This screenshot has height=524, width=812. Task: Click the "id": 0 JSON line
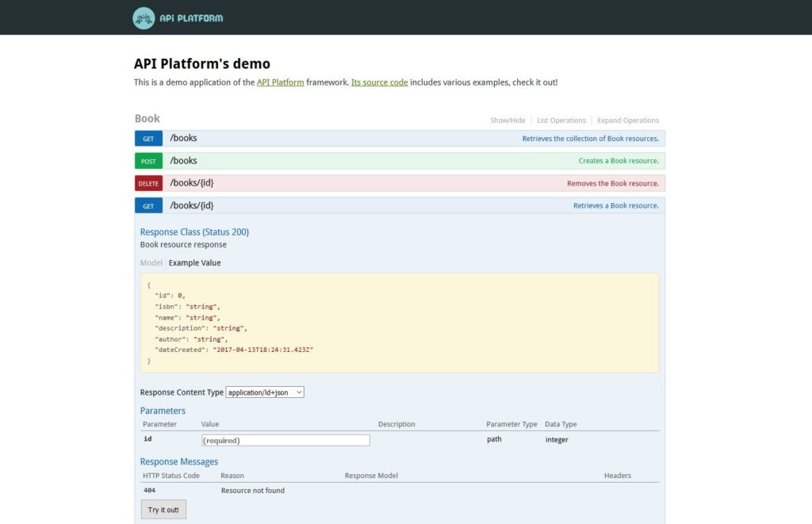click(170, 296)
